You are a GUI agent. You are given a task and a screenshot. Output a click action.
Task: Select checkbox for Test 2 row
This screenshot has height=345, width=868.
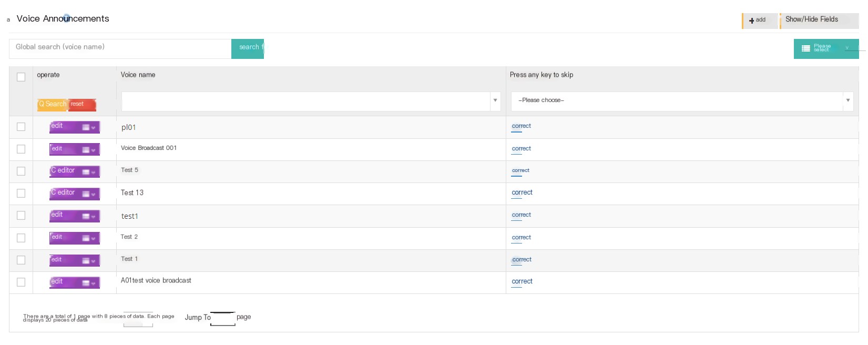21,238
